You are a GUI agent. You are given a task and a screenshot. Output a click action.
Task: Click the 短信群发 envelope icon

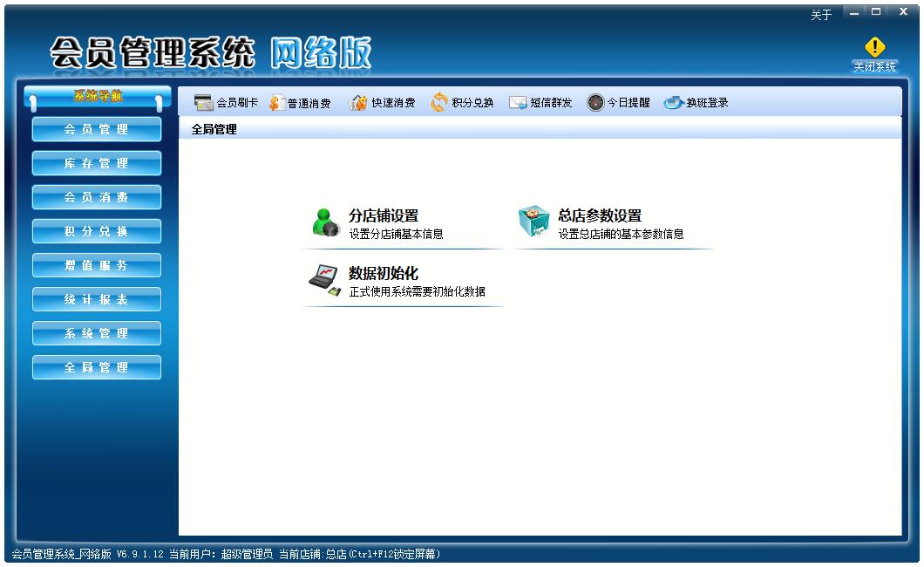coord(518,103)
